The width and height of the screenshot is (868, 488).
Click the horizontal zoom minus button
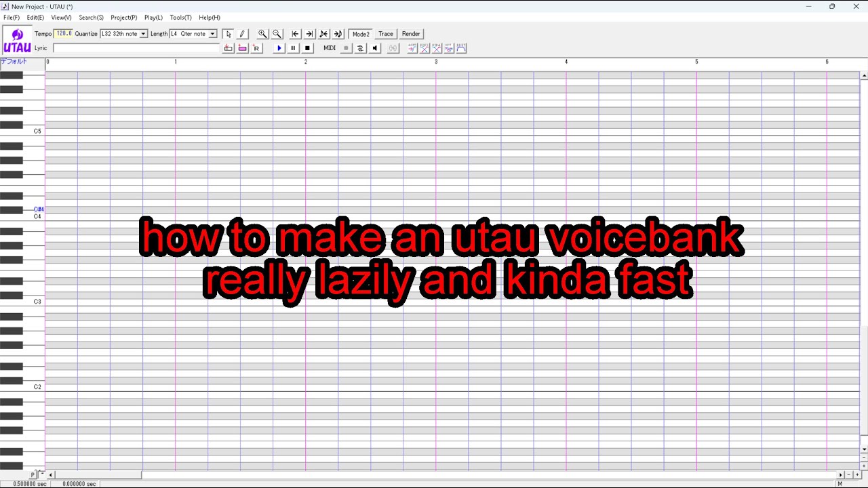[x=849, y=474]
